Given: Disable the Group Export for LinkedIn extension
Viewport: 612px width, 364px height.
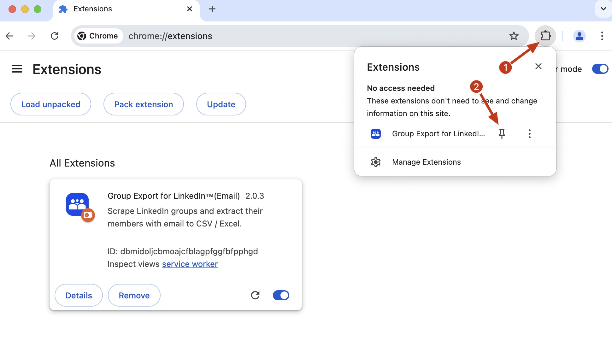Looking at the screenshot, I should pyautogui.click(x=280, y=295).
